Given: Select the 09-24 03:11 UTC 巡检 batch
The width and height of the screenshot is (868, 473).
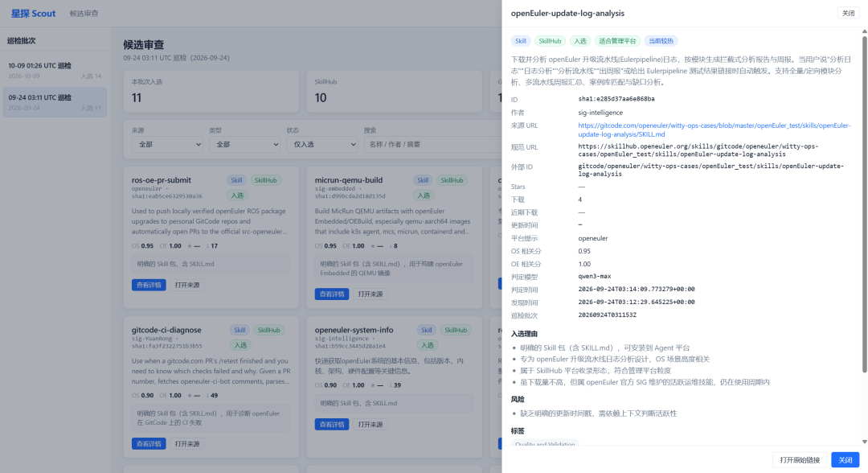Looking at the screenshot, I should [55, 102].
